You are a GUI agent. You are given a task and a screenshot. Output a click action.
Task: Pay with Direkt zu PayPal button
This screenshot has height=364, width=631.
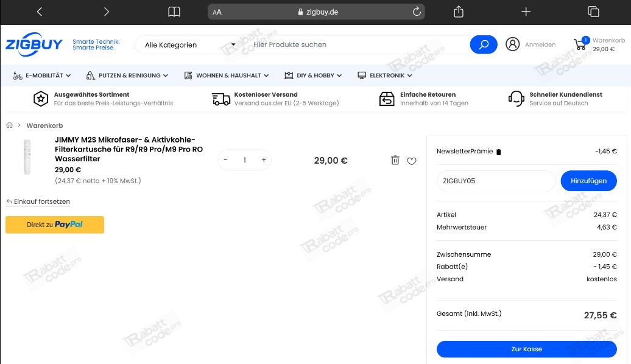55,225
